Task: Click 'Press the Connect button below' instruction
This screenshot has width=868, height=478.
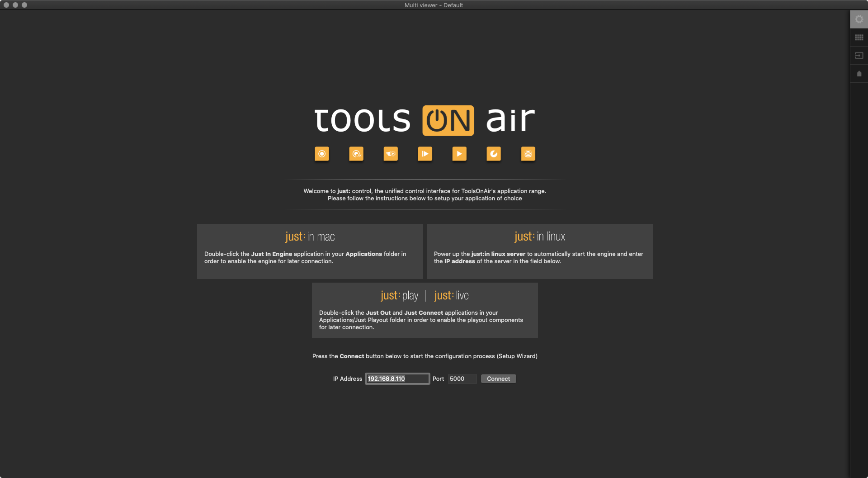Action: (425, 356)
